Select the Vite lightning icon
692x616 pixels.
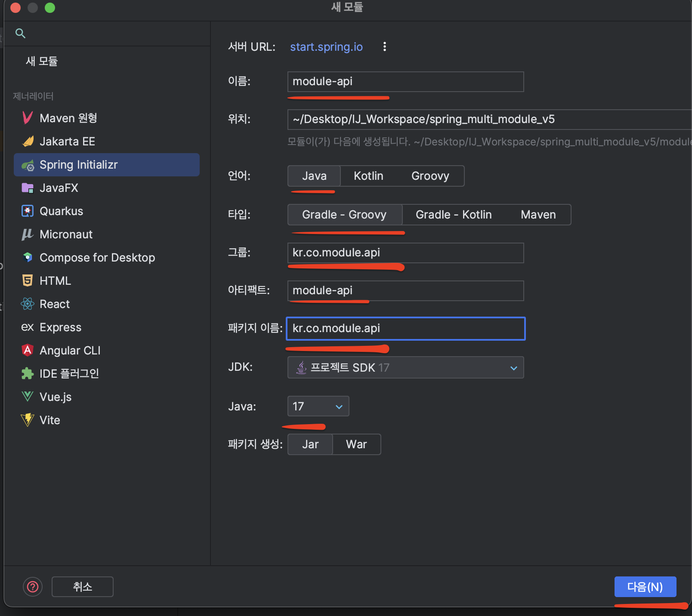pyautogui.click(x=28, y=420)
